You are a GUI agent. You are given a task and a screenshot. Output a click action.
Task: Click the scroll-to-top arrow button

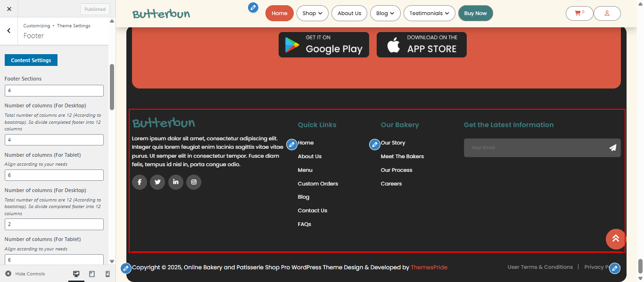coord(615,239)
